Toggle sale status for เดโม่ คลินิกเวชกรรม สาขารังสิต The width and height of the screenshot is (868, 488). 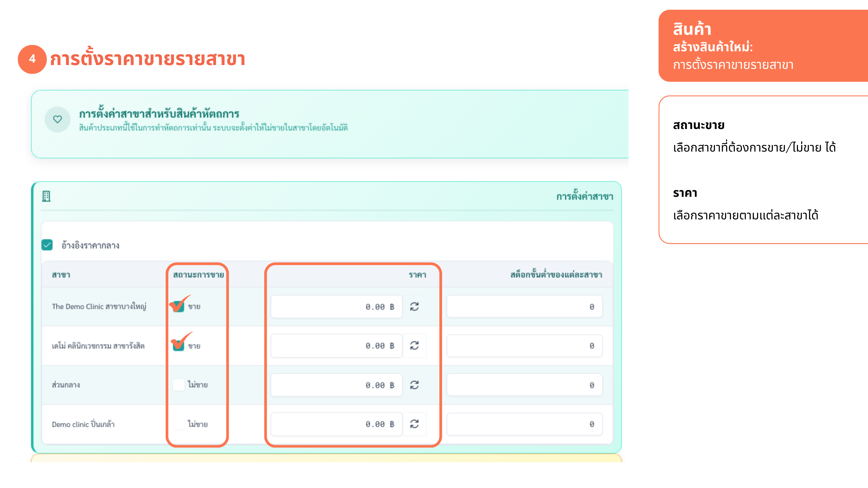click(x=179, y=345)
